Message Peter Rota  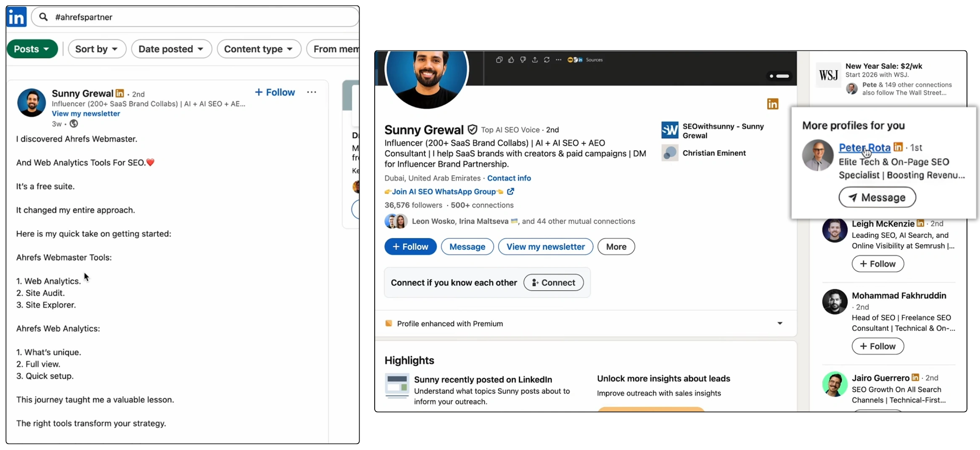877,197
